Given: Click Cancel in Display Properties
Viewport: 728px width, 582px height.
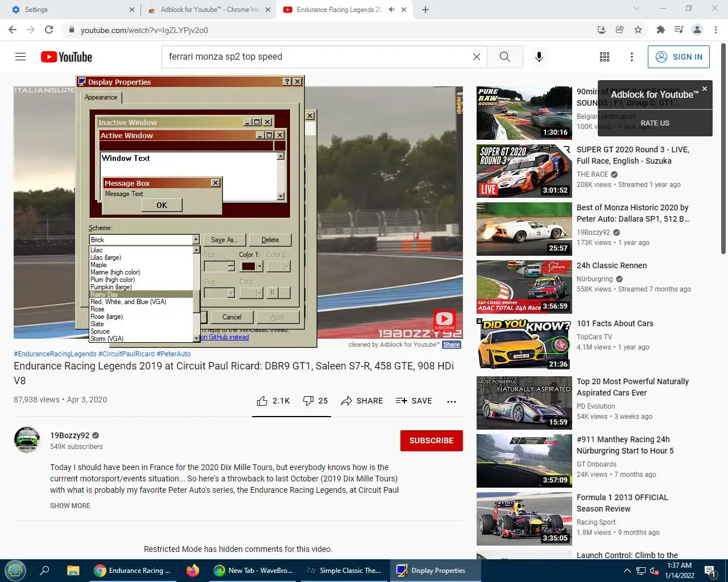Looking at the screenshot, I should [x=232, y=317].
